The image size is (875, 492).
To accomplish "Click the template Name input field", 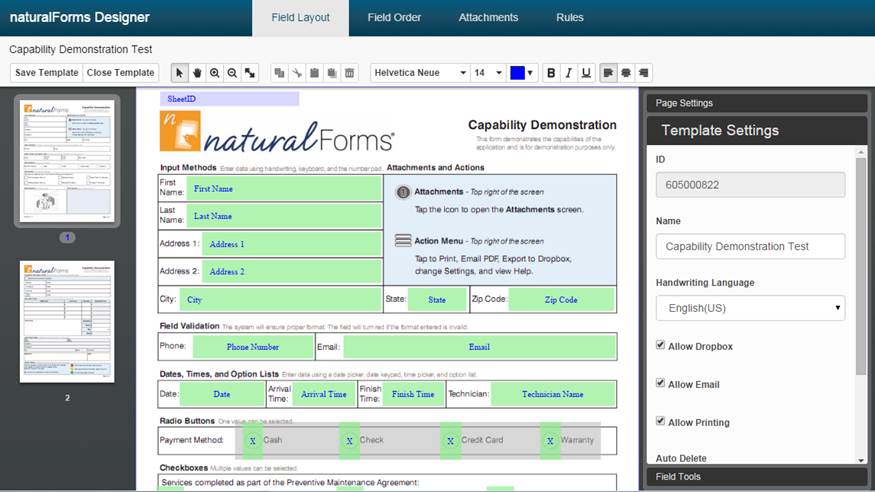I will coord(750,246).
